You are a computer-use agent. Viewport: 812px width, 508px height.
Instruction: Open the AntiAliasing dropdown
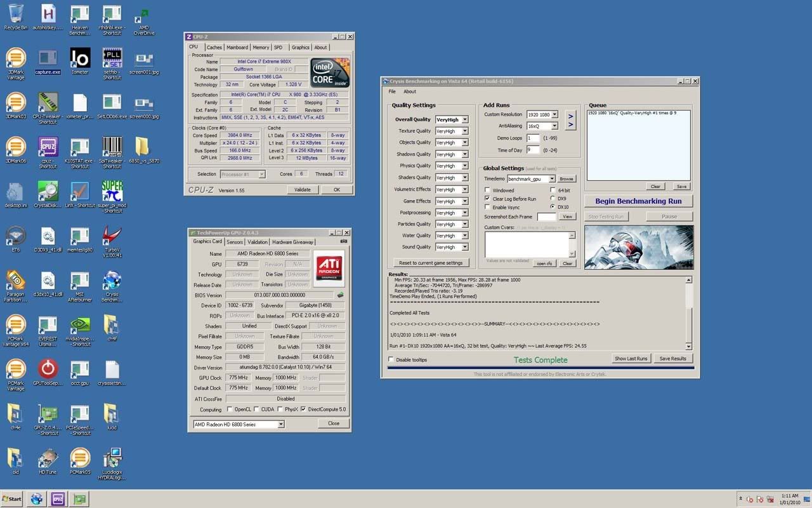(x=554, y=126)
